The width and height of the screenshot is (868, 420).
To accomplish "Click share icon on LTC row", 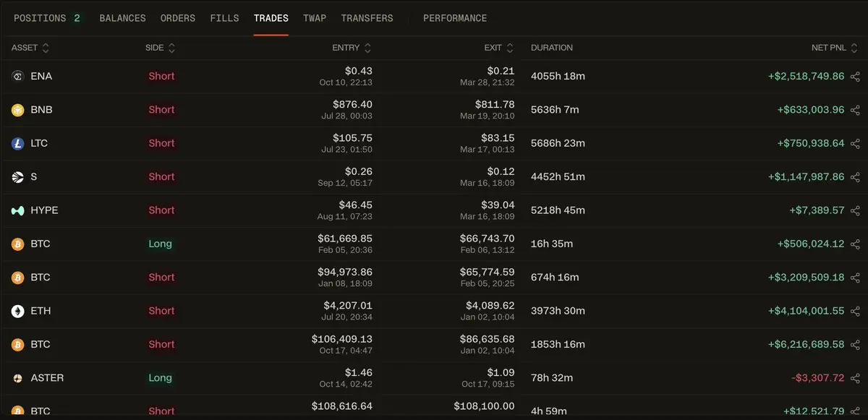I will (x=855, y=144).
